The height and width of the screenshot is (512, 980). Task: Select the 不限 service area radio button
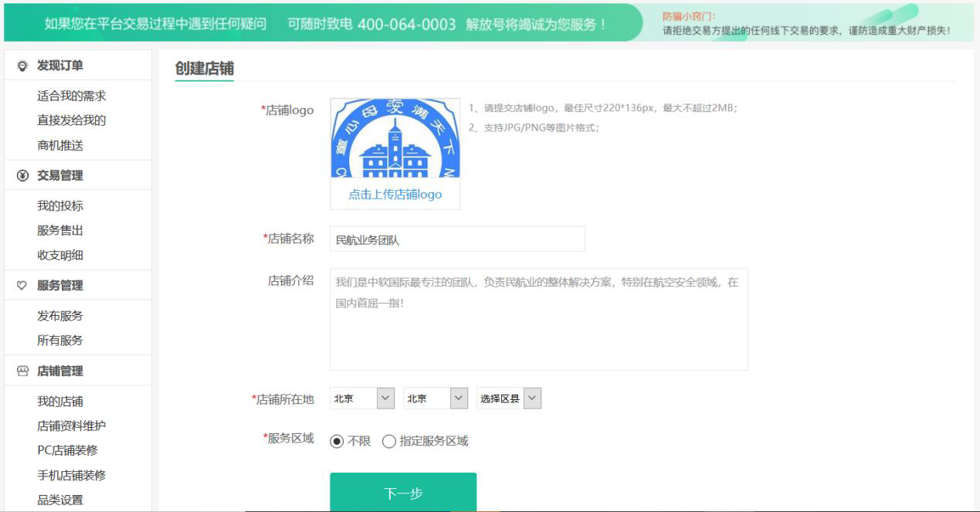tap(337, 442)
